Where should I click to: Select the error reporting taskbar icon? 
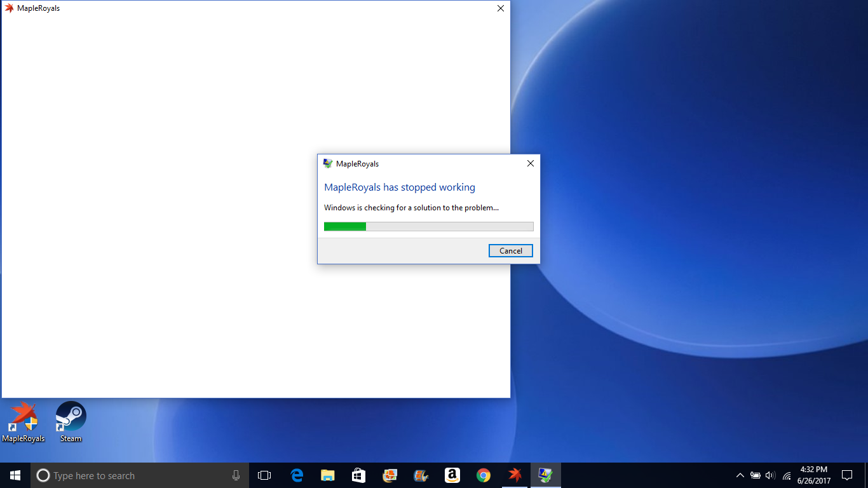[x=545, y=475]
